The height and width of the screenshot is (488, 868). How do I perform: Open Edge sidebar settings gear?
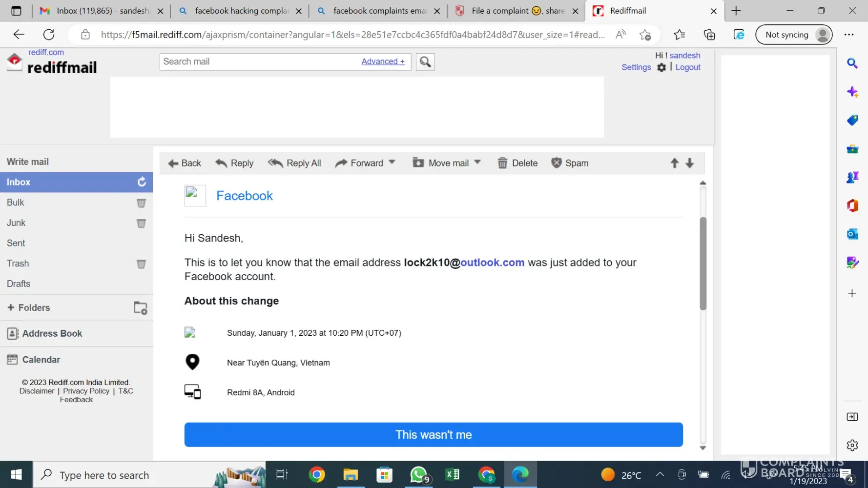point(852,445)
